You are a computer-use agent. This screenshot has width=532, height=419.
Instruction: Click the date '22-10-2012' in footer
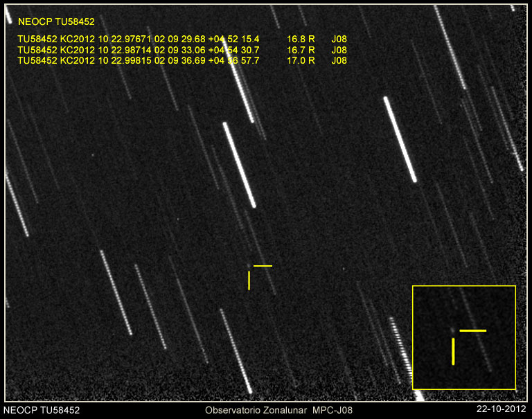click(501, 409)
